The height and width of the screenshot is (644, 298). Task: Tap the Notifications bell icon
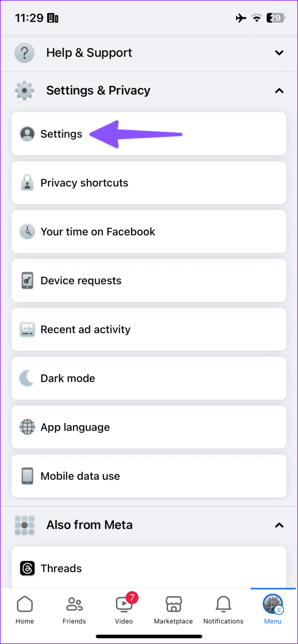(223, 605)
